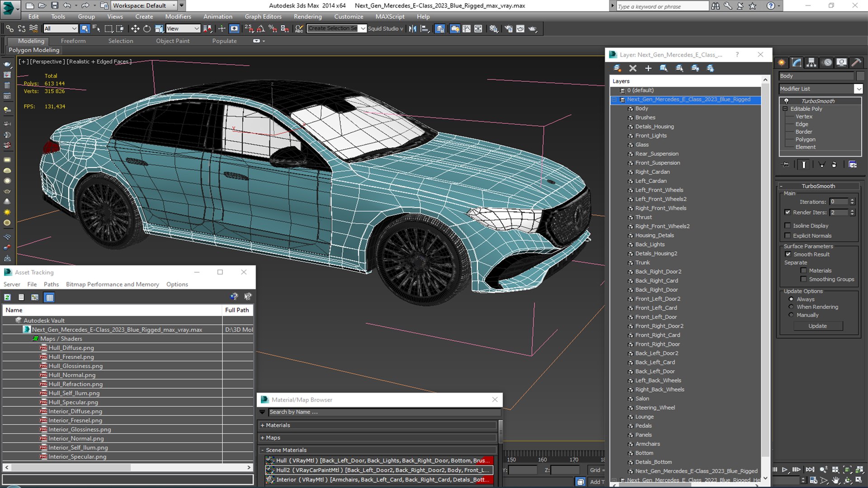Switch to the Freeform ribbon tab
Image resolution: width=868 pixels, height=488 pixels.
(73, 41)
